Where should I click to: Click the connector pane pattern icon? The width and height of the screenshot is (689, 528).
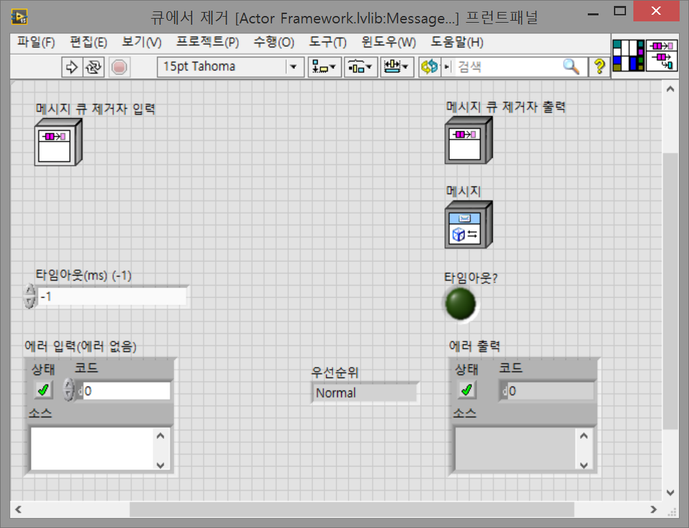point(628,55)
